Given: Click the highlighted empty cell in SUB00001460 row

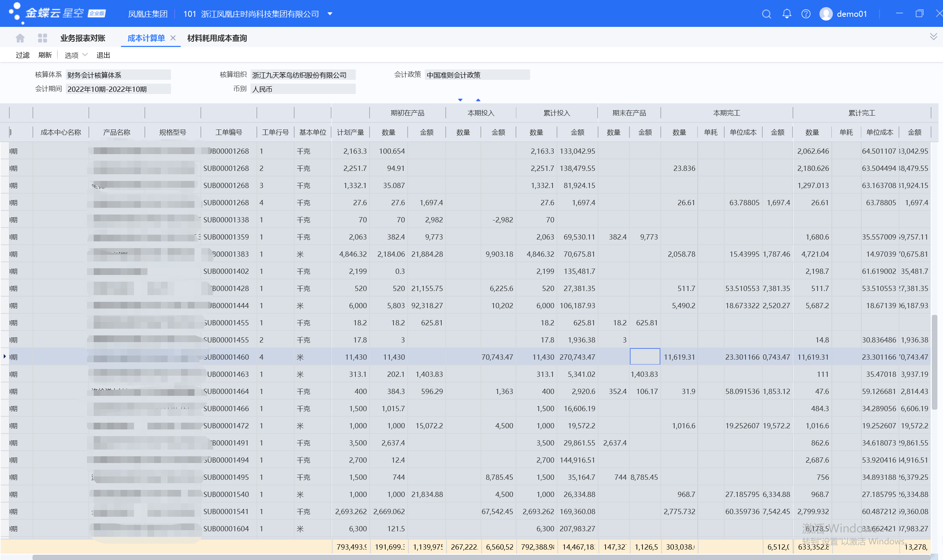Looking at the screenshot, I should (x=645, y=357).
